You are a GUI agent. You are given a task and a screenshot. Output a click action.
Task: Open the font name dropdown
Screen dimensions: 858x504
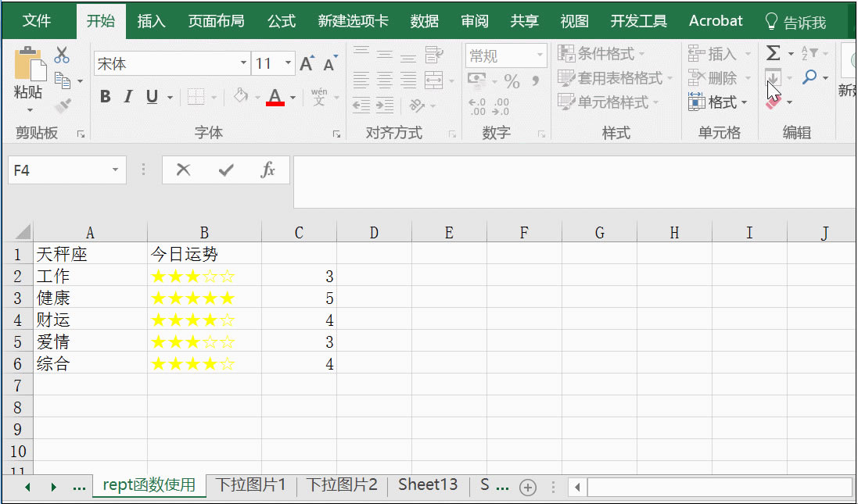[x=242, y=63]
